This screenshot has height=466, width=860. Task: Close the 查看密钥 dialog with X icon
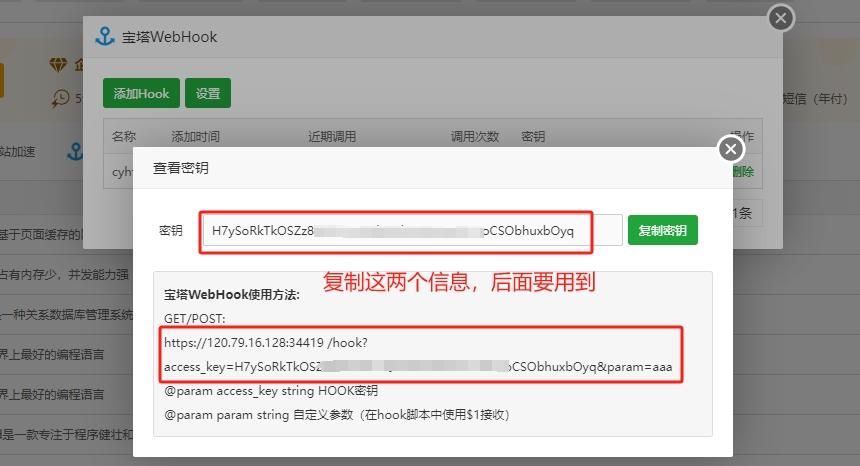coord(731,149)
